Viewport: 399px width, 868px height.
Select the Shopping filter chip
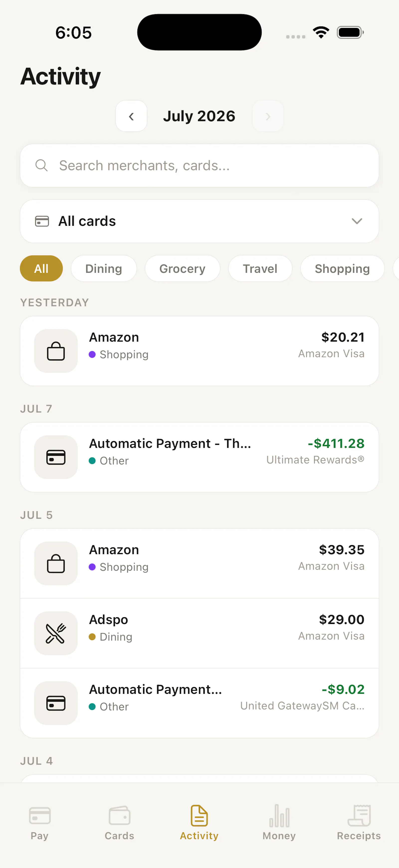342,268
